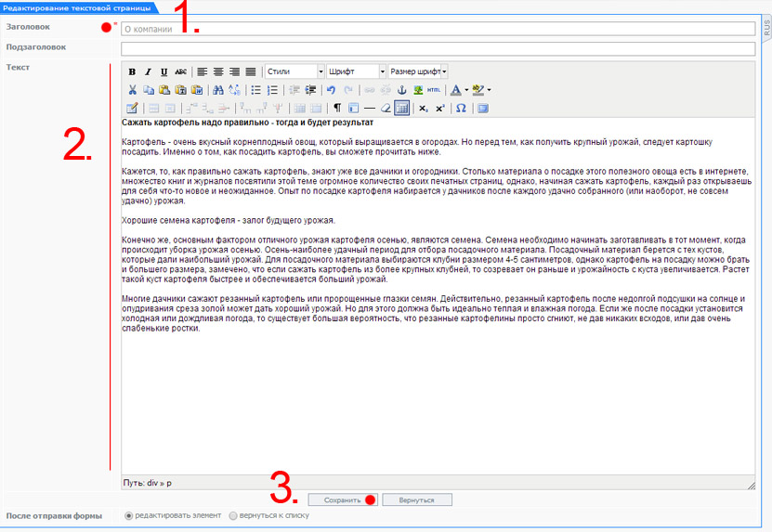The image size is (772, 532).
Task: Click the underline text icon
Action: click(x=164, y=71)
